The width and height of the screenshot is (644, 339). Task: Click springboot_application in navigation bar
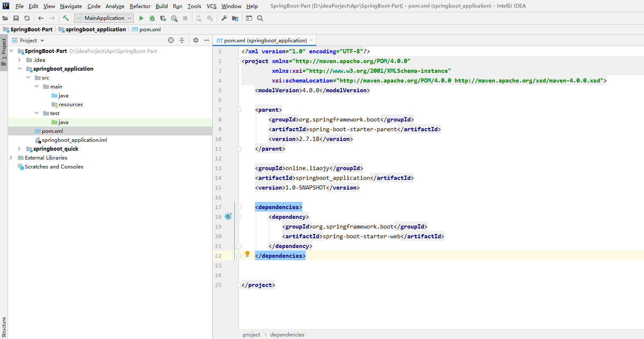click(x=92, y=29)
